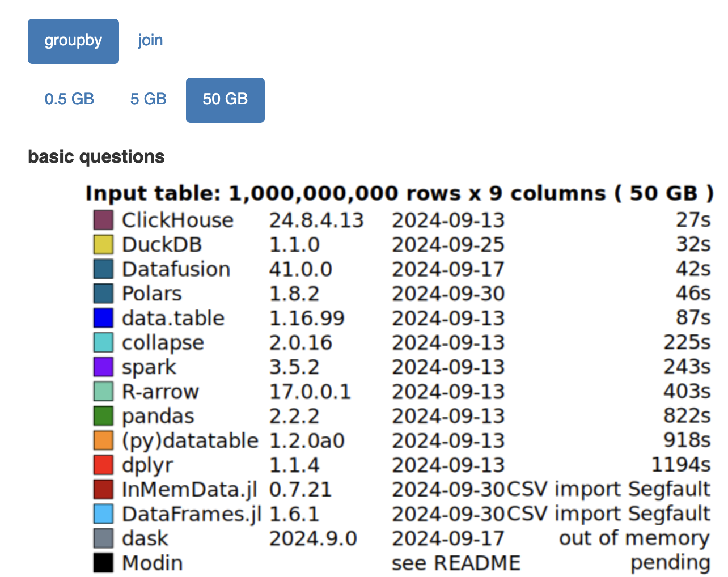Choose the 5 GB dataset size
Viewport: 728px width, 577px height.
coord(148,99)
